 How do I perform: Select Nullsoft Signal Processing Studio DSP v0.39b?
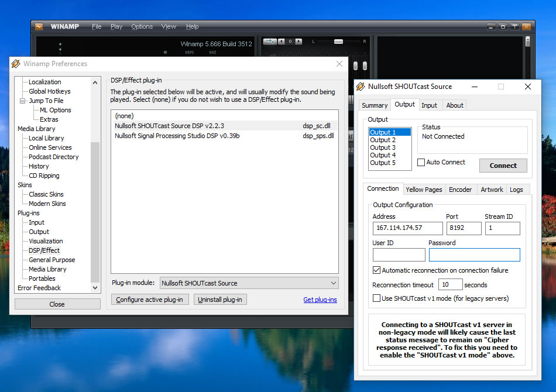tap(225, 136)
